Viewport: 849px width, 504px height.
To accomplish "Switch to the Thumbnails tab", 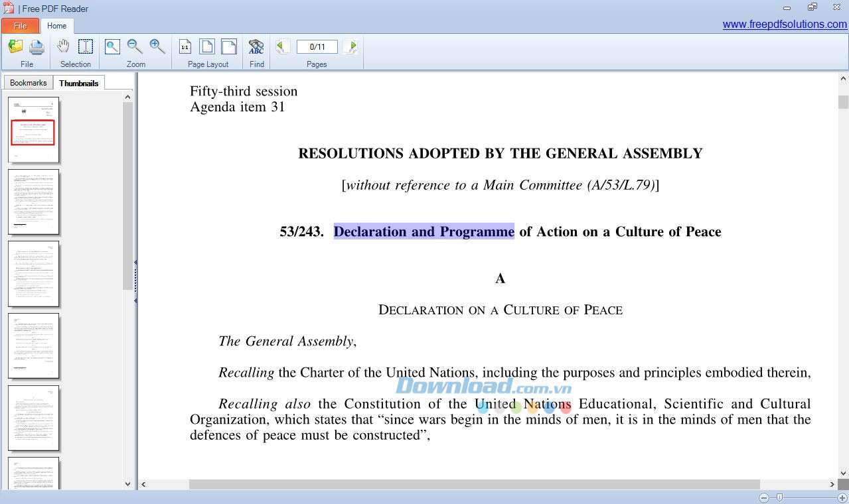I will coord(78,82).
